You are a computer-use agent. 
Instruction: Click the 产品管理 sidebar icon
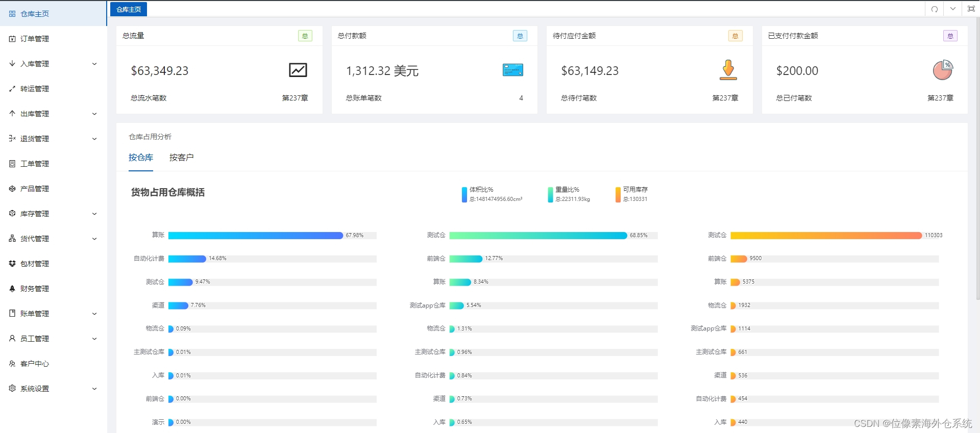pos(12,189)
